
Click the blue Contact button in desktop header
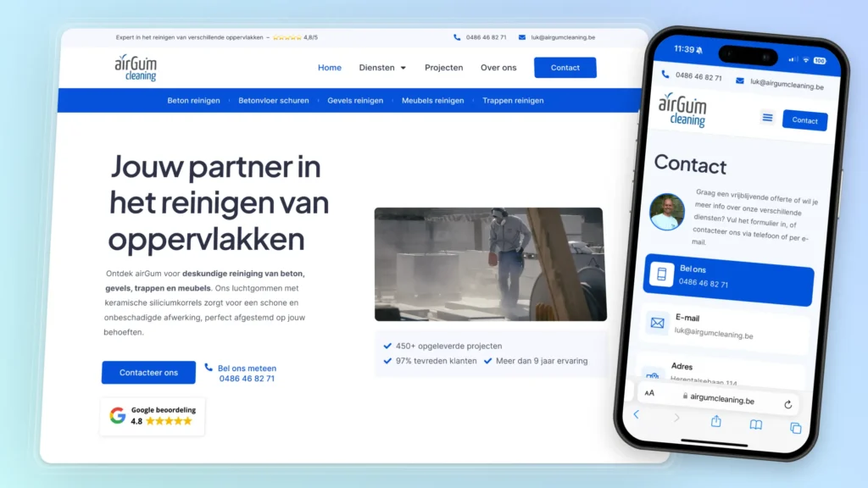[x=565, y=68]
